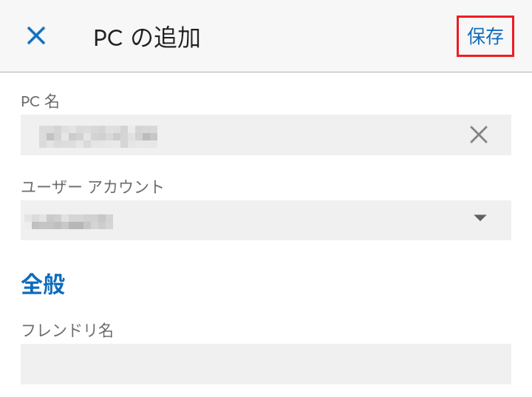Click empty header space left of 保存
The image size is (532, 397).
[x=332, y=36]
